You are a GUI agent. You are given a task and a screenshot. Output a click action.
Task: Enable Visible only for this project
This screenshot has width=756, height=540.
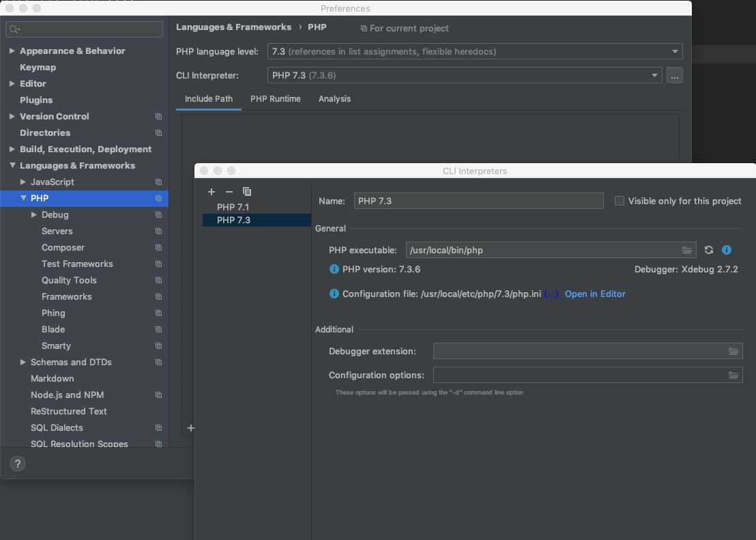point(620,201)
